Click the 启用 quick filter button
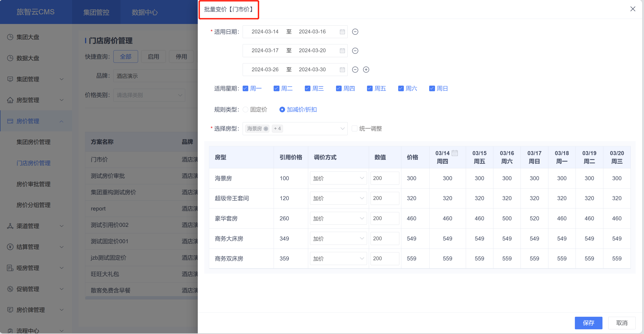Viewport: 644px width, 334px height. [x=153, y=57]
